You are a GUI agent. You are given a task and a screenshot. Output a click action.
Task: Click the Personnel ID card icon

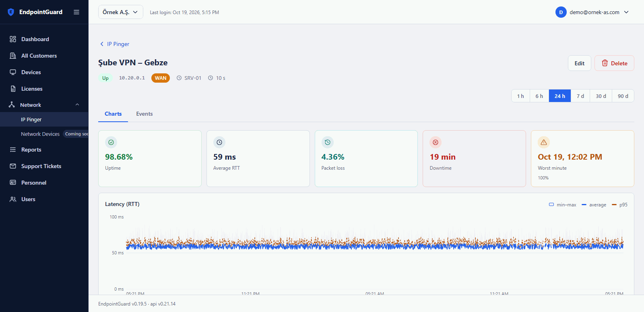tap(13, 183)
